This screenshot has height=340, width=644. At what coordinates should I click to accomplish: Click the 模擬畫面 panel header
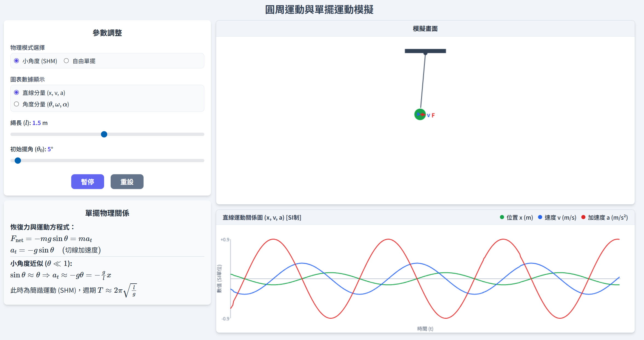pyautogui.click(x=425, y=29)
